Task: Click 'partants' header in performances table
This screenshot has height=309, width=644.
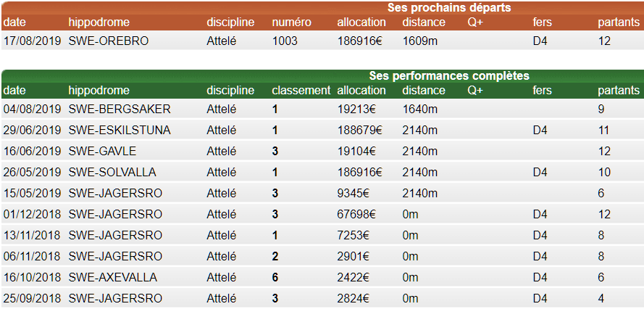Action: (x=619, y=91)
